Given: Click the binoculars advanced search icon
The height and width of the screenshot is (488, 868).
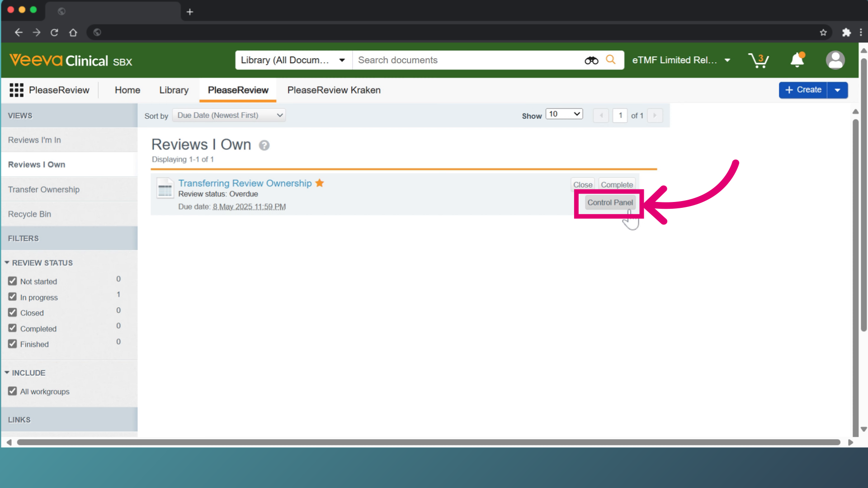Looking at the screenshot, I should (591, 60).
